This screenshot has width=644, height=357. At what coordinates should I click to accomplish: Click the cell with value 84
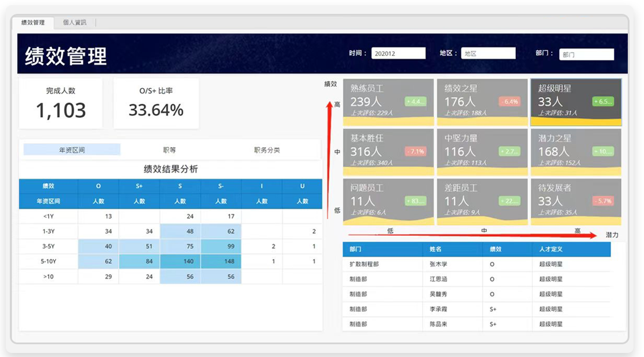click(x=139, y=261)
